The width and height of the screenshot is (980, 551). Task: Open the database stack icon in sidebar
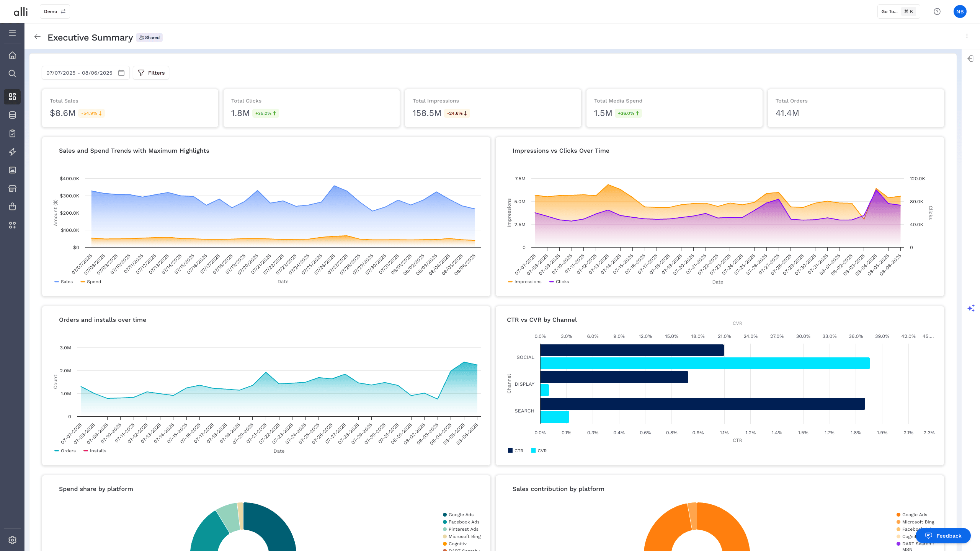(12, 115)
